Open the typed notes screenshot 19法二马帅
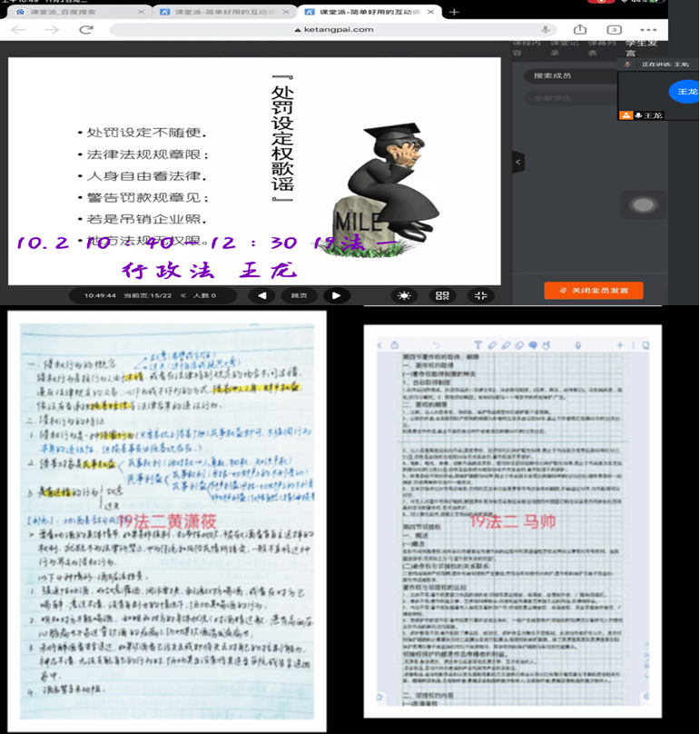The height and width of the screenshot is (734, 700). pyautogui.click(x=512, y=521)
